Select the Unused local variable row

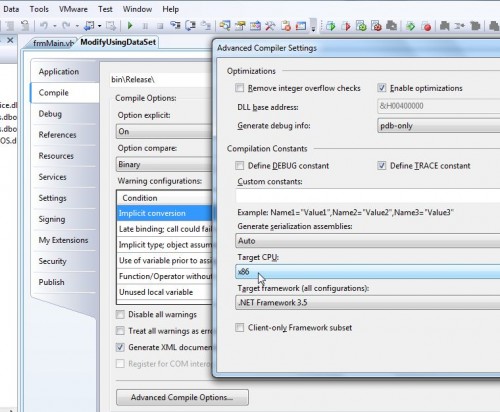pos(165,292)
